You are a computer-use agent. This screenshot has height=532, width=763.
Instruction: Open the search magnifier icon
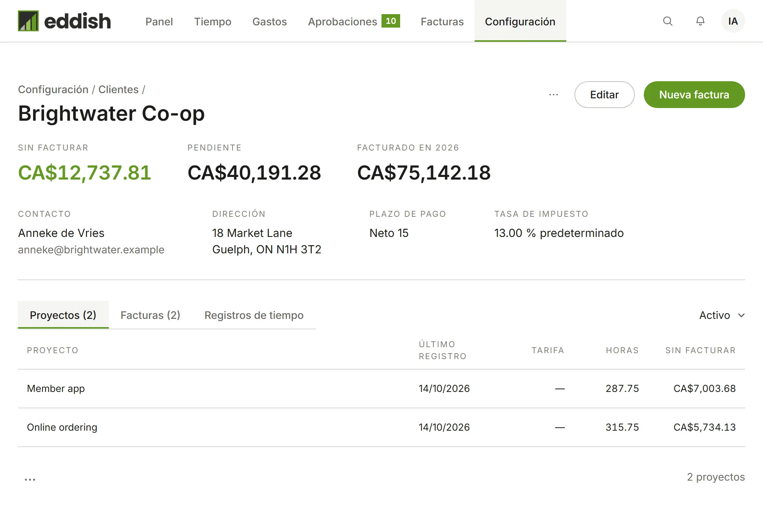click(x=668, y=21)
